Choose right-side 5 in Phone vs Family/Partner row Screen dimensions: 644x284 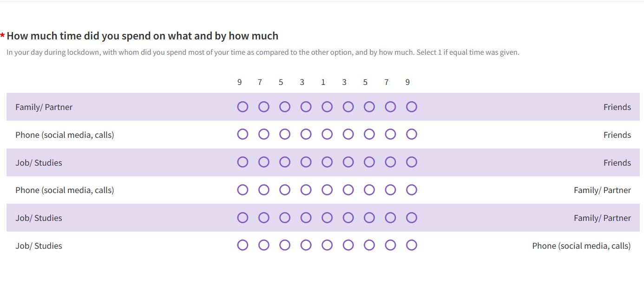click(369, 190)
